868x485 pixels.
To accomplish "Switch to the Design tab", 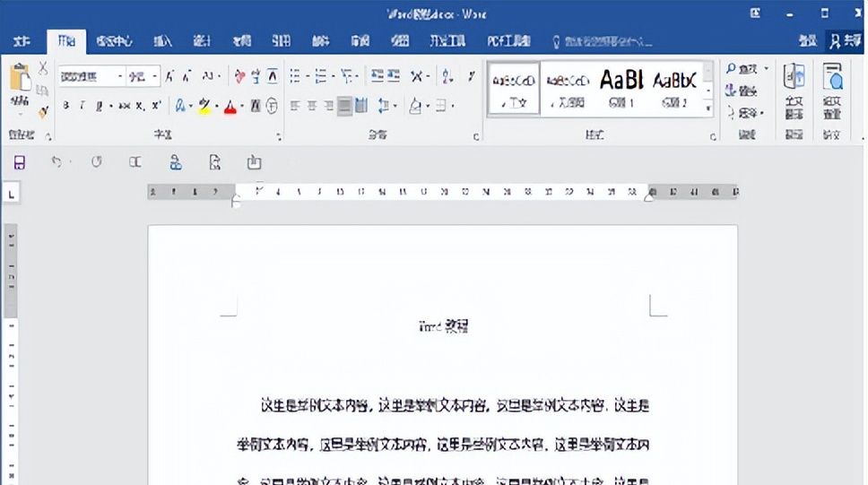I will click(x=202, y=41).
